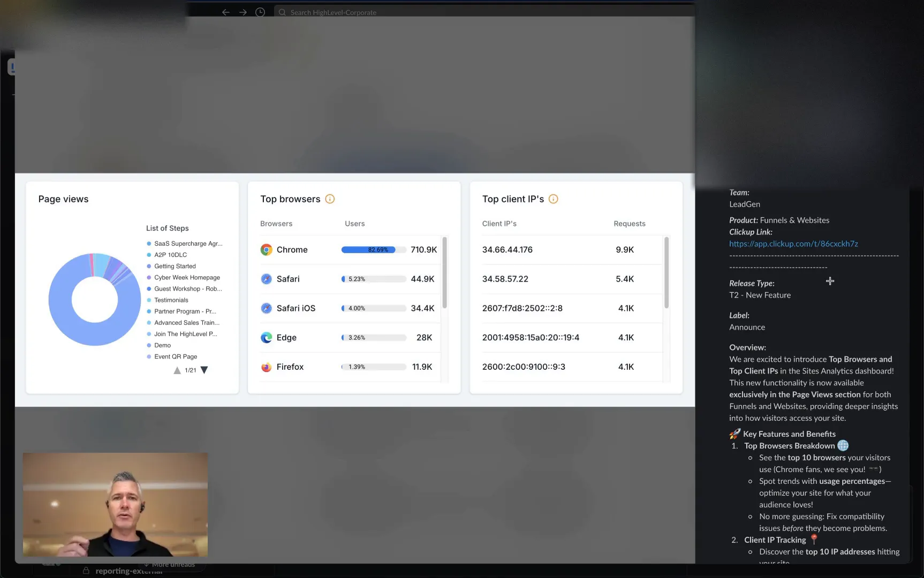The image size is (924, 578).
Task: Click the globe emoji after Top Browsers Breakdown
Action: tap(843, 445)
